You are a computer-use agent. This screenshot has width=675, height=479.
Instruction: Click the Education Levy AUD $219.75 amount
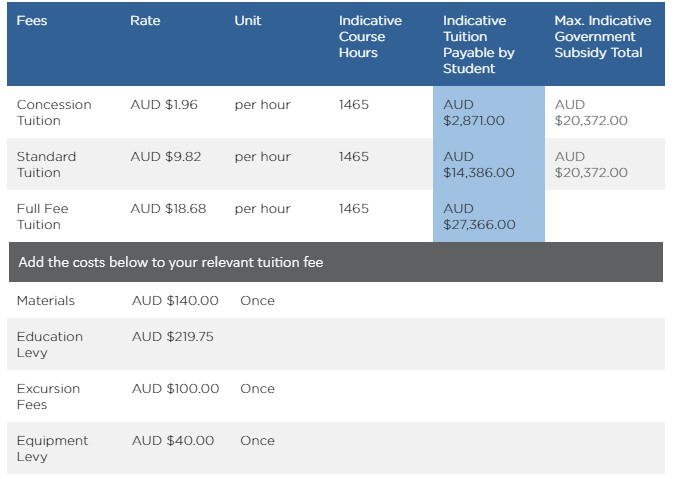click(x=173, y=337)
